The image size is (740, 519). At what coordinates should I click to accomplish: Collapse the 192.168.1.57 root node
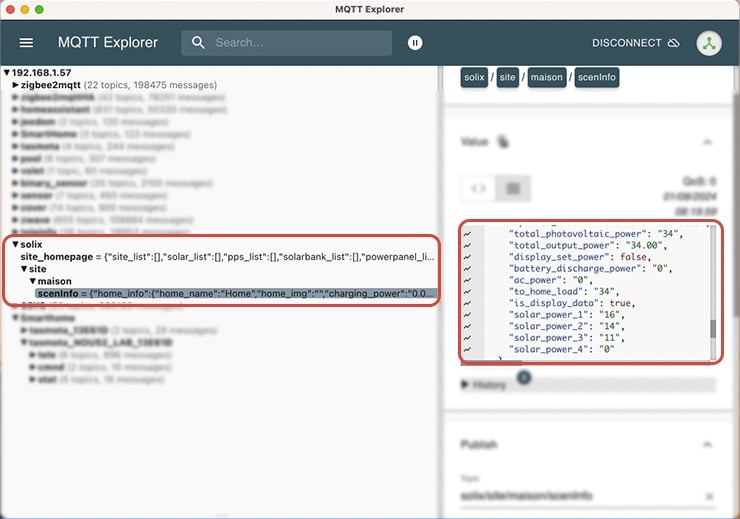tap(7, 73)
